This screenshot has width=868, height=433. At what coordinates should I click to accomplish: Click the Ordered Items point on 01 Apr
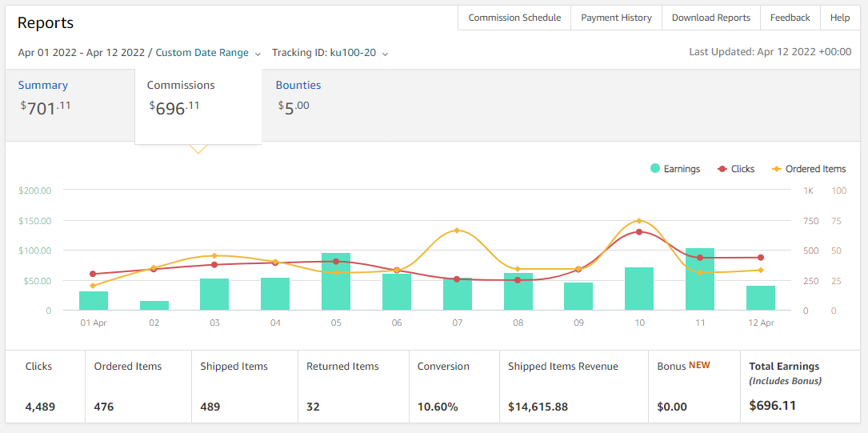point(93,286)
